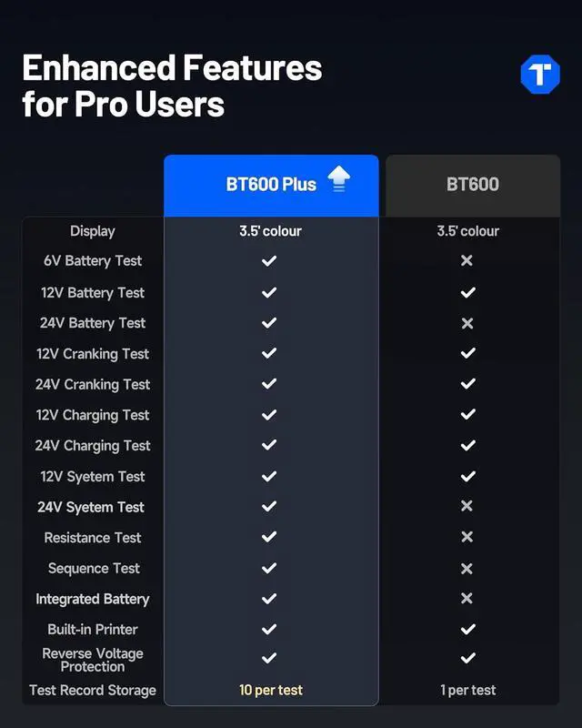The width and height of the screenshot is (582, 728).
Task: Select the BT600 Plus column header
Action: [x=271, y=185]
